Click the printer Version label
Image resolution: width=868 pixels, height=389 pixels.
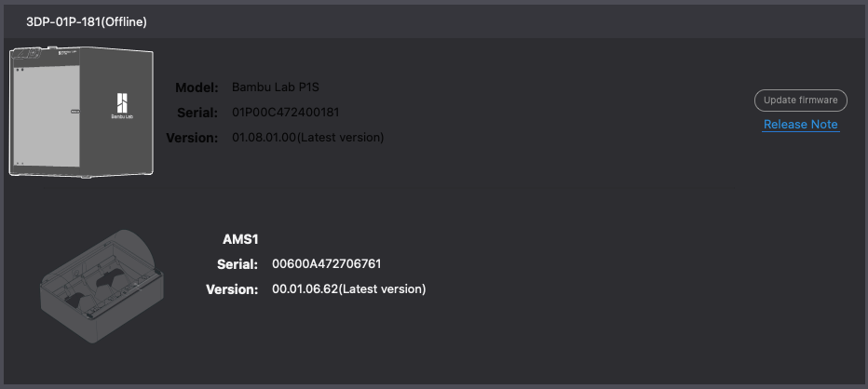pos(192,138)
